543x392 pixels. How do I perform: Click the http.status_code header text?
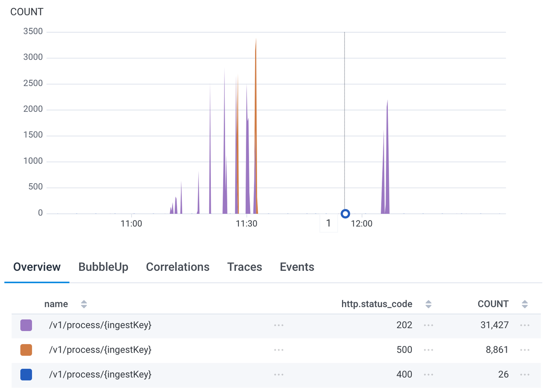377,304
